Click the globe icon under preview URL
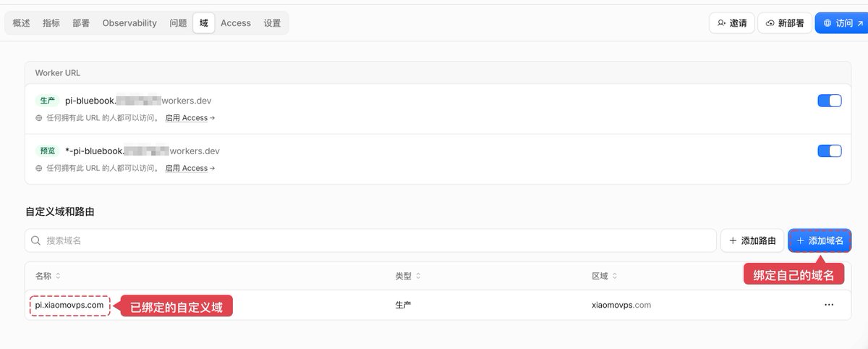 (x=39, y=168)
